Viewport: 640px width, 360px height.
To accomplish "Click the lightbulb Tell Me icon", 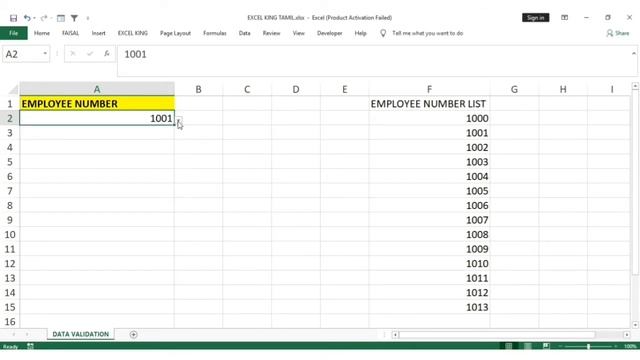I will click(383, 33).
